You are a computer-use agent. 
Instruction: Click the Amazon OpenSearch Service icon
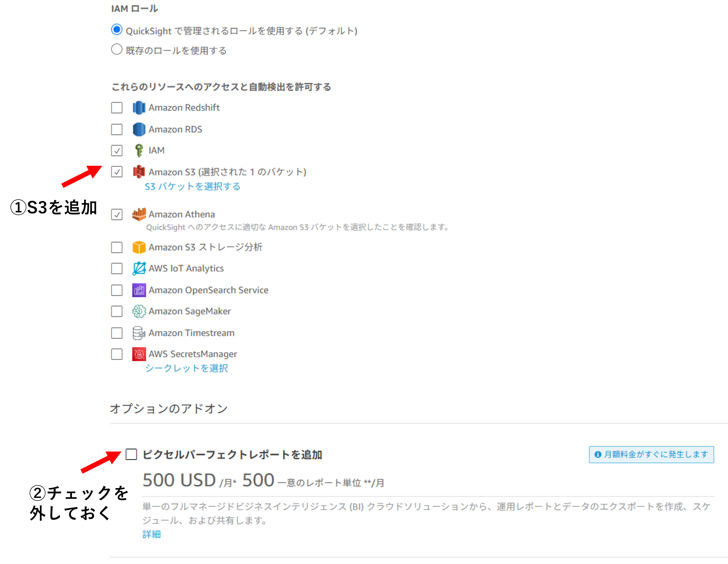[139, 290]
